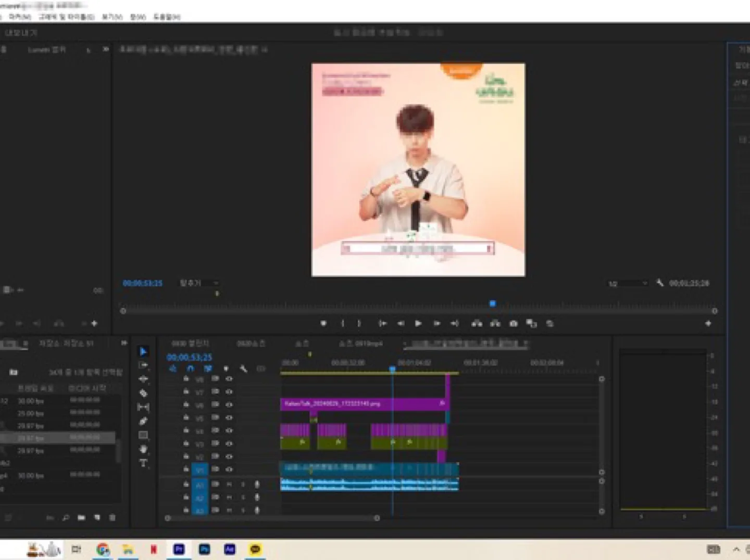Open the zoom level fit dropdown
Screen dimensions: 750x560
(x=199, y=283)
